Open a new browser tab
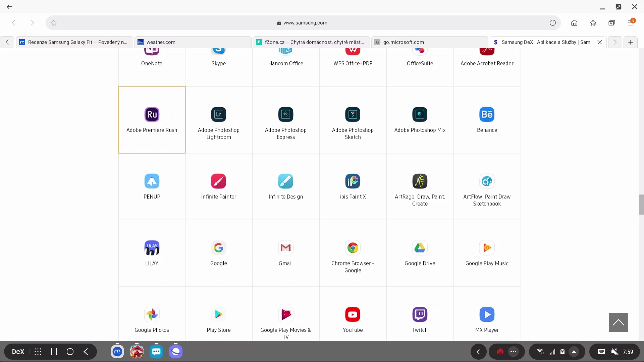 pos(631,42)
